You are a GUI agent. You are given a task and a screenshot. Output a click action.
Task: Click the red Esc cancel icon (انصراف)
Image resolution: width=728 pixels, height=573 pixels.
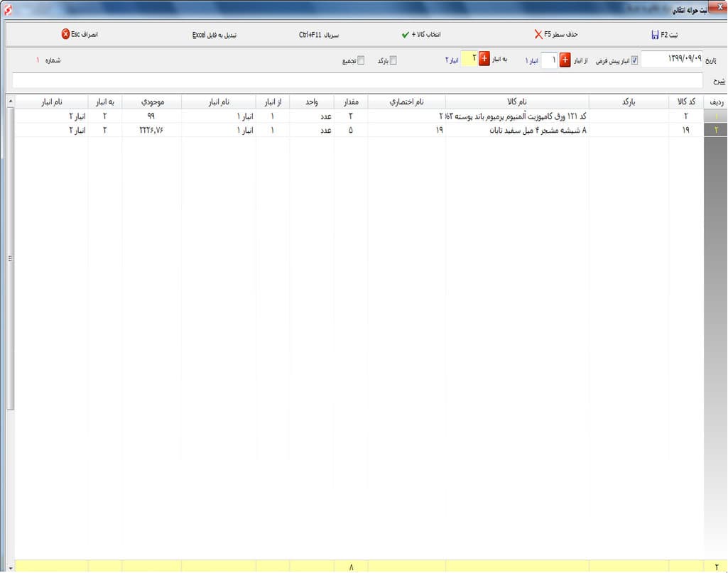coord(65,34)
